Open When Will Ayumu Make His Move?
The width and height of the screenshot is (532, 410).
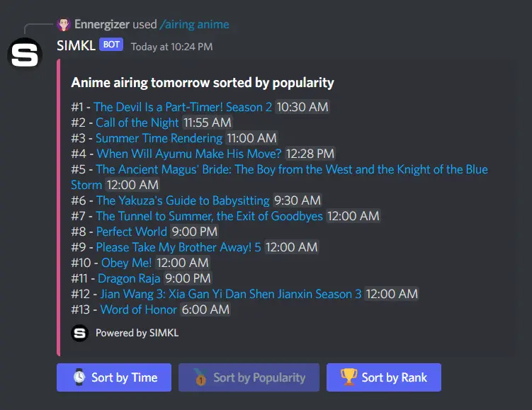[x=189, y=154]
